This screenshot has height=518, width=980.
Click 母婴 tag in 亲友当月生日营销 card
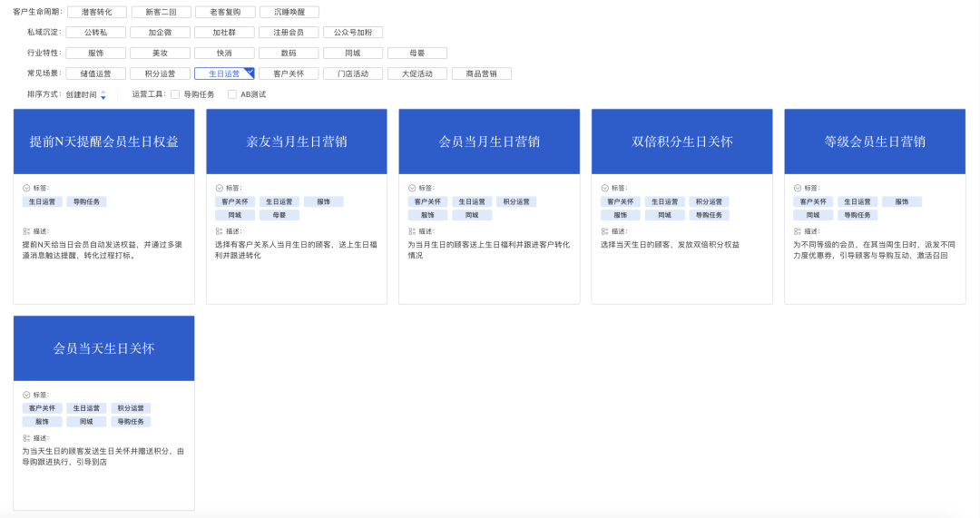[x=279, y=215]
